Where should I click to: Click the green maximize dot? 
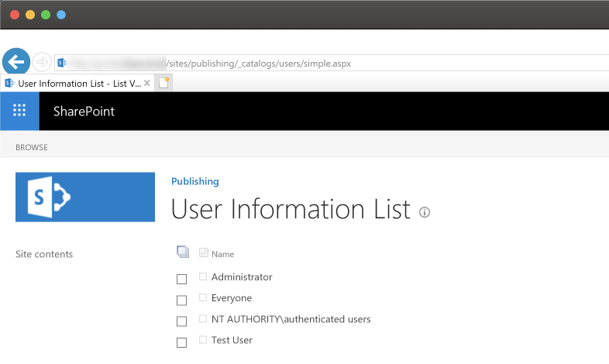tap(46, 15)
